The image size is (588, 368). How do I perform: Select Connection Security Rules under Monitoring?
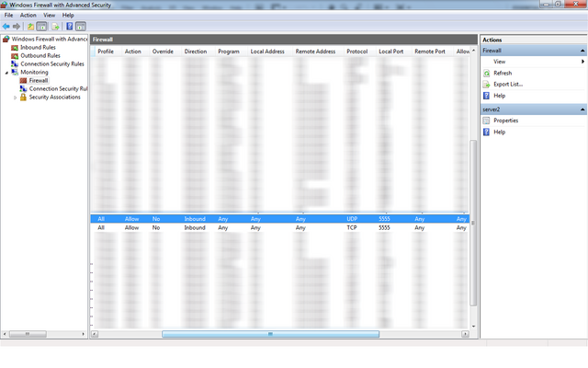tap(58, 89)
